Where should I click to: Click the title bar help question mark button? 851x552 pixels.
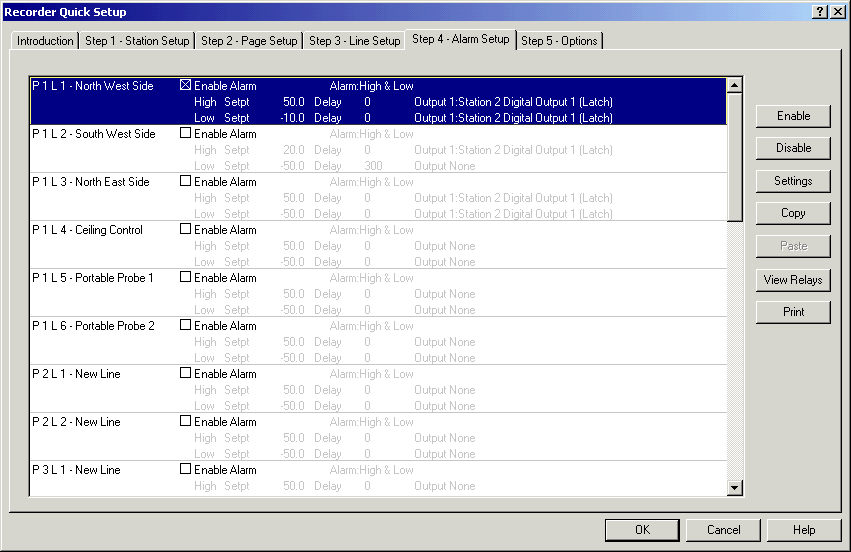click(x=820, y=11)
